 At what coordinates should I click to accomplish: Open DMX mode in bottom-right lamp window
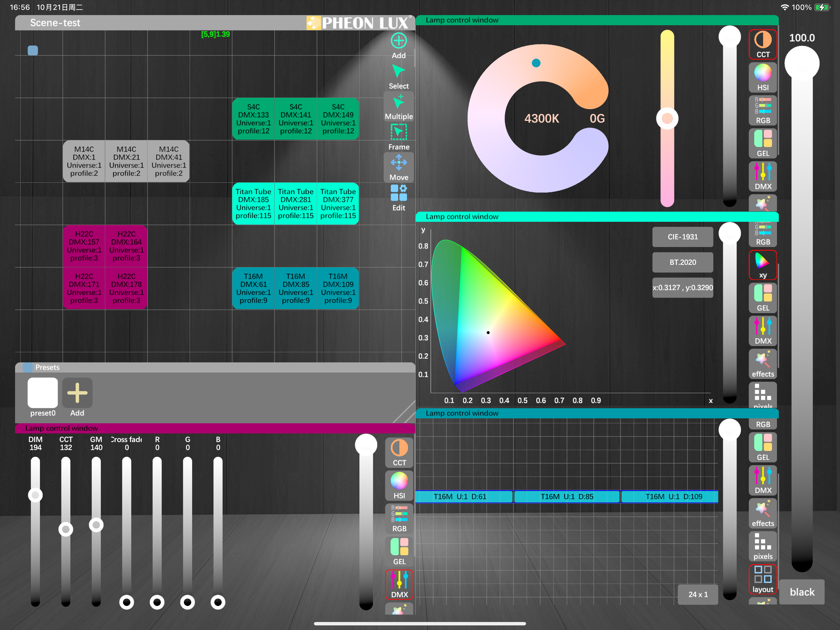[763, 481]
